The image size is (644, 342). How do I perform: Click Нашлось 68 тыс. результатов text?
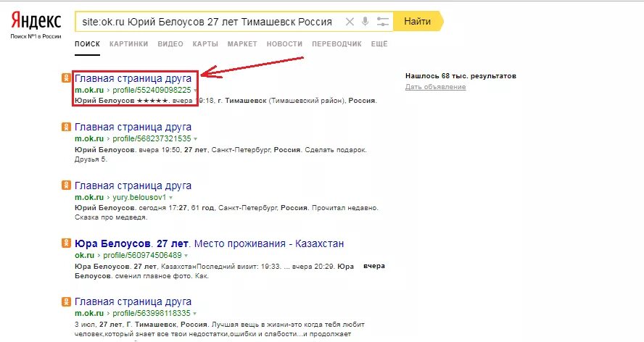click(x=461, y=75)
